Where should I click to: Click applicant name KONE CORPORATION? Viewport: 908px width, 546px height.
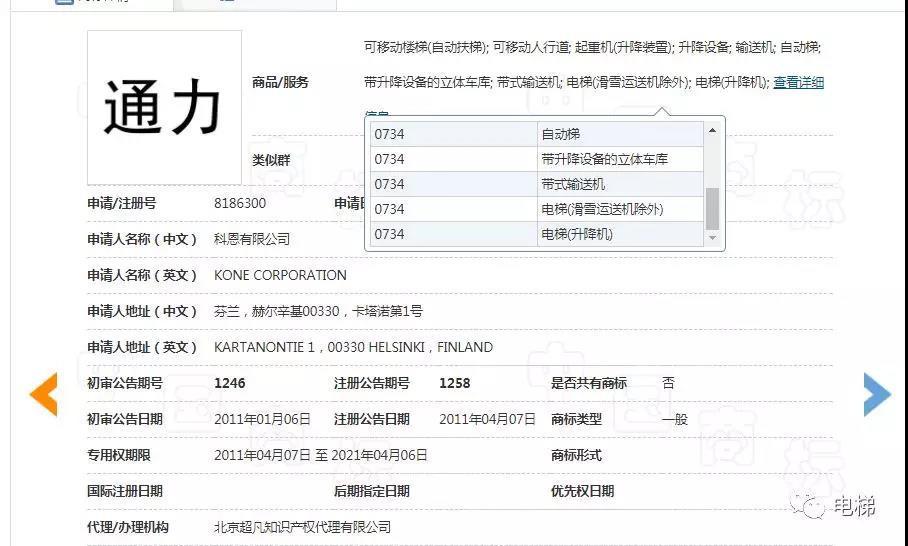click(x=280, y=275)
